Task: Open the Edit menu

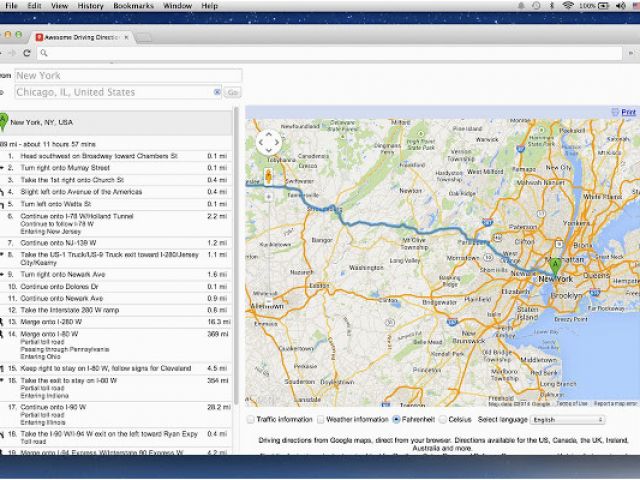Action: coord(34,6)
